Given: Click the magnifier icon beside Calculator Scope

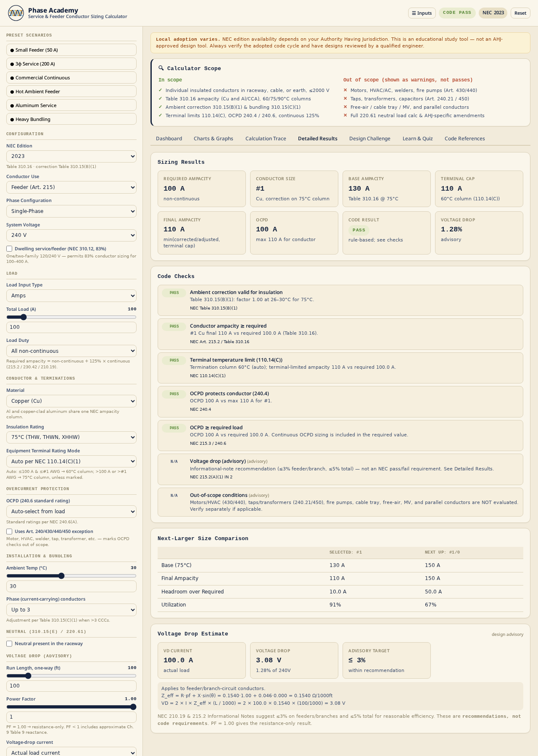Looking at the screenshot, I should tap(161, 68).
